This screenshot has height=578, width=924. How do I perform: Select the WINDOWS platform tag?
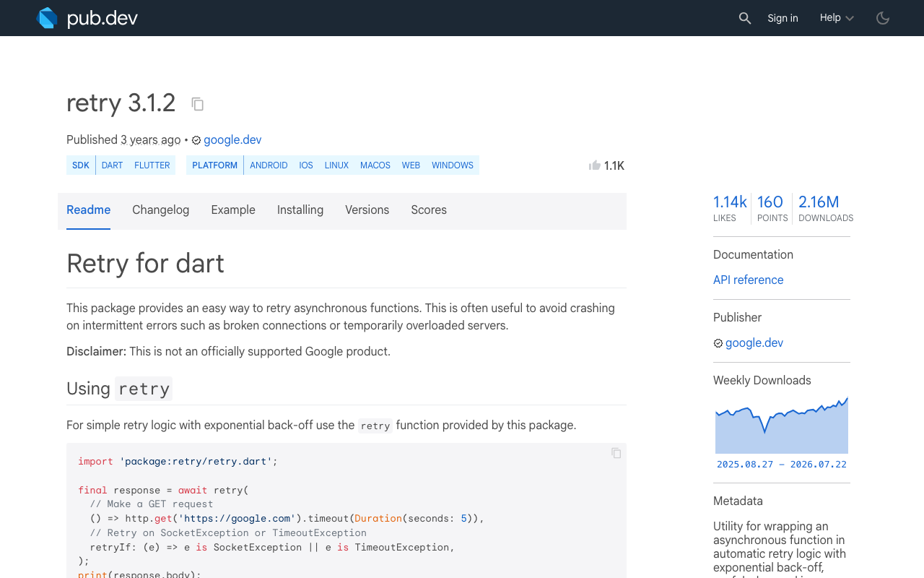pos(453,165)
